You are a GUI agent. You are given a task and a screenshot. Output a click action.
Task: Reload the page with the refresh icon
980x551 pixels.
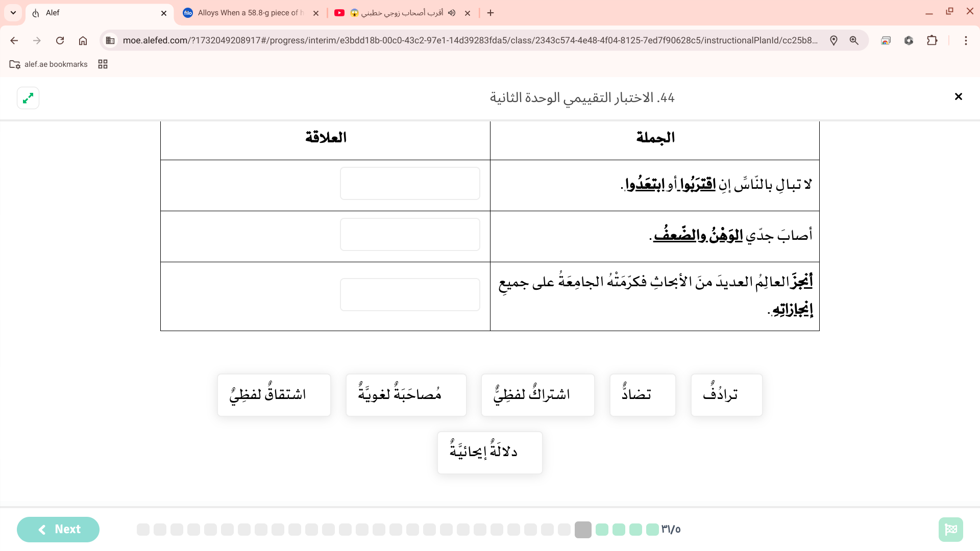point(60,41)
